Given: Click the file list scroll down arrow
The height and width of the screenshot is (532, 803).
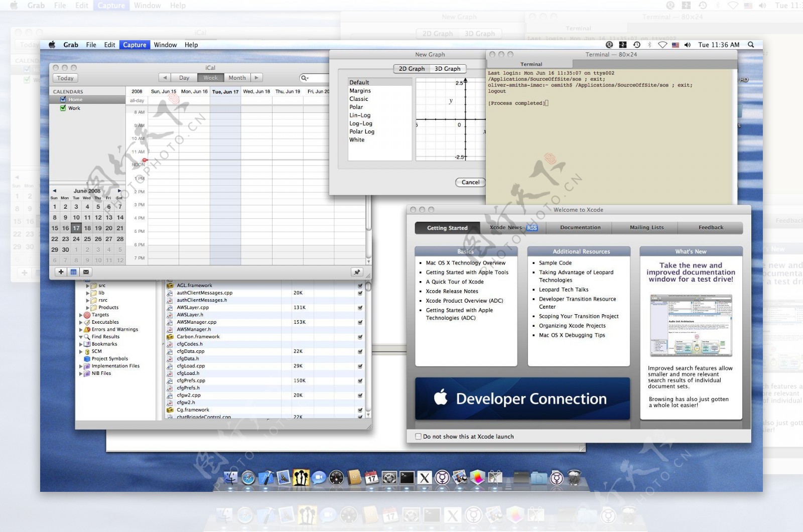Looking at the screenshot, I should point(368,416).
